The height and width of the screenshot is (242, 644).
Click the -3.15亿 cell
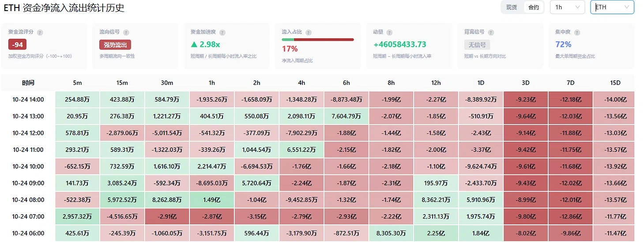point(256,216)
